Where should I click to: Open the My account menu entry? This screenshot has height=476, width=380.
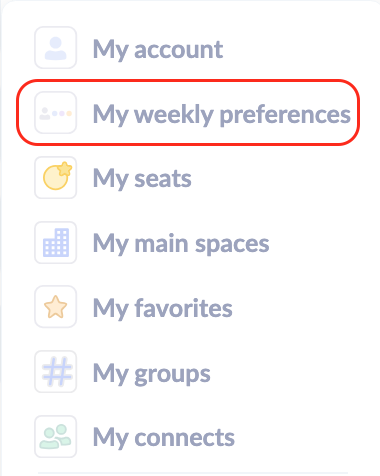[158, 50]
